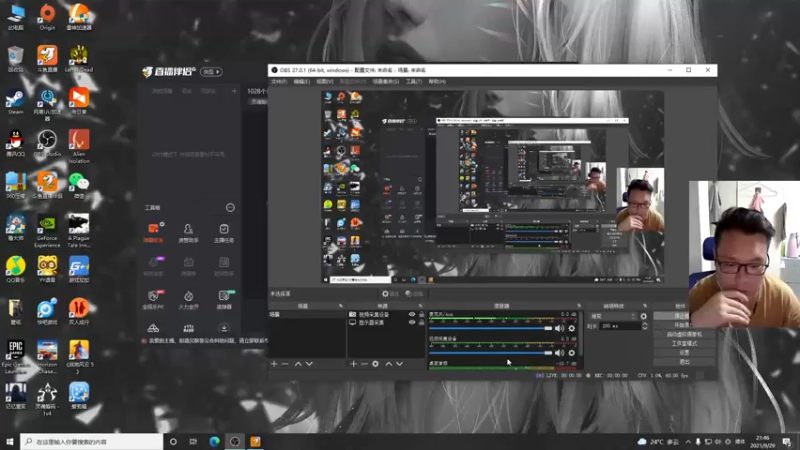Open the Scene Collection menu in OBS
Viewport: 800px width, 450px height.
(386, 82)
